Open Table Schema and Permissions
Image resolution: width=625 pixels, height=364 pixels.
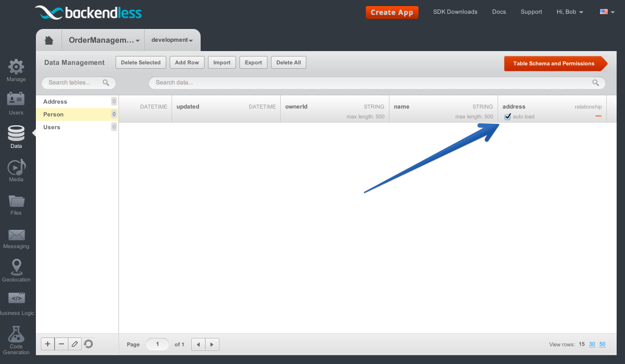tap(556, 63)
